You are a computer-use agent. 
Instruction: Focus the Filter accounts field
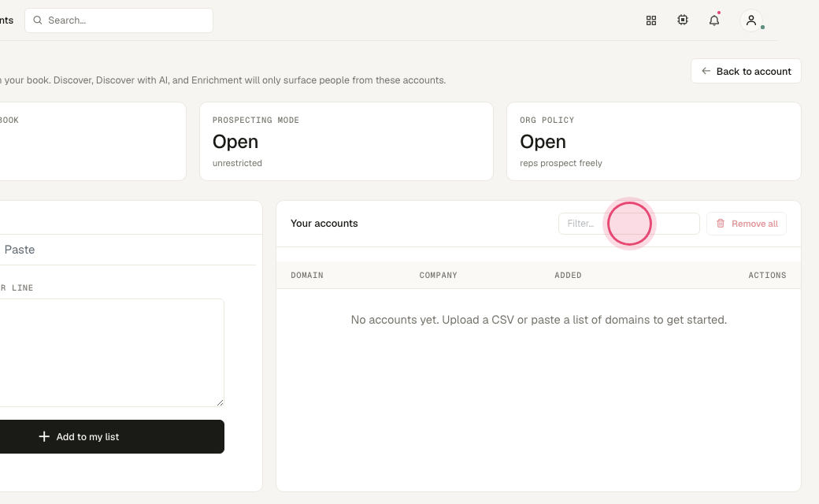coord(629,224)
